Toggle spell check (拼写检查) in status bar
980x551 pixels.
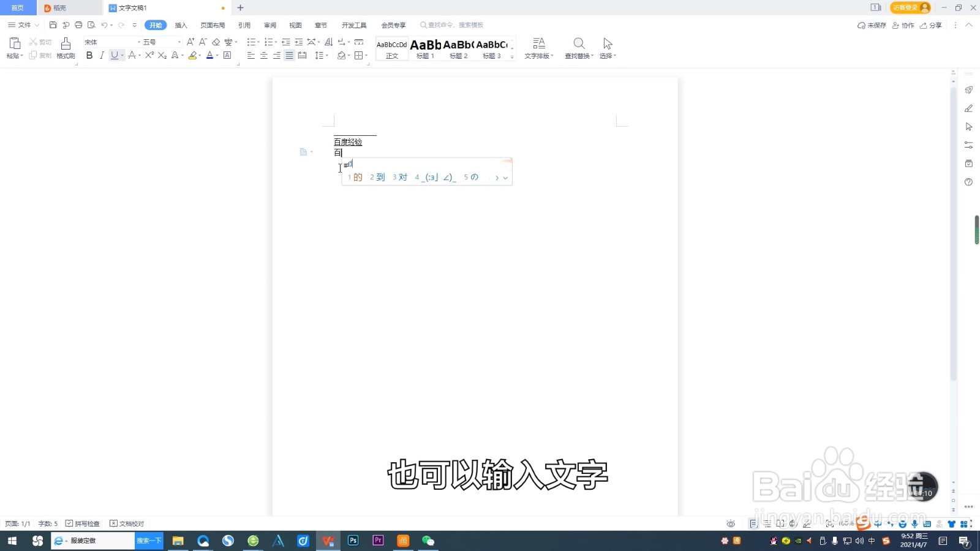83,523
